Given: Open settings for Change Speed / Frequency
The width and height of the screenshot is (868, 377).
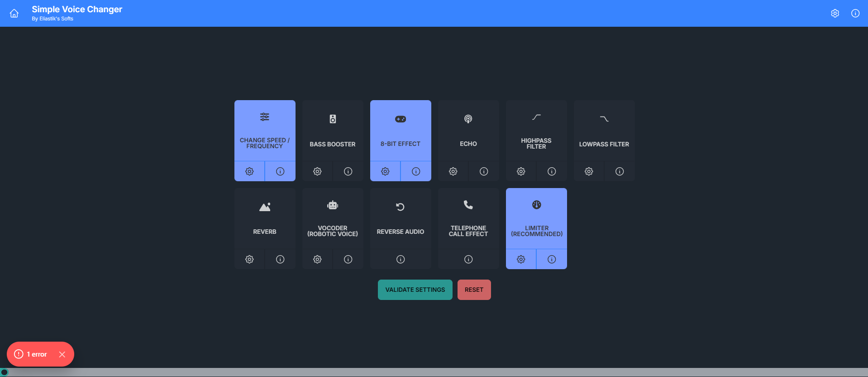Looking at the screenshot, I should click(x=249, y=171).
